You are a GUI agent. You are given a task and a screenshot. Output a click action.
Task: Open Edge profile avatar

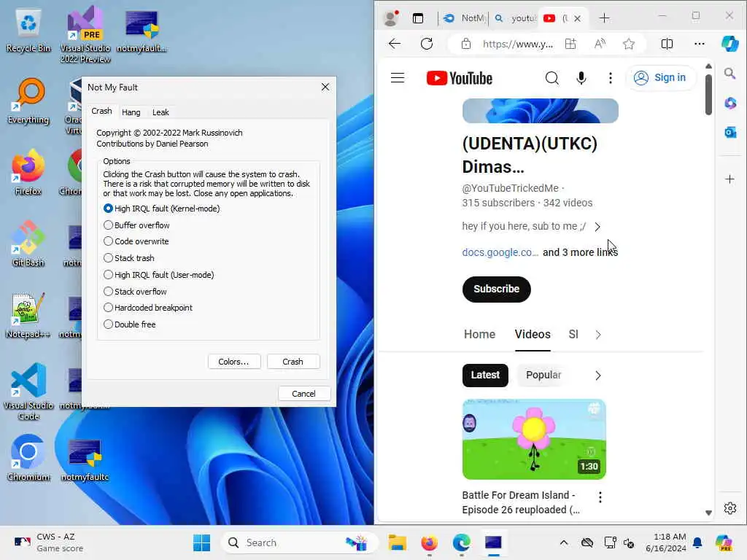[392, 18]
